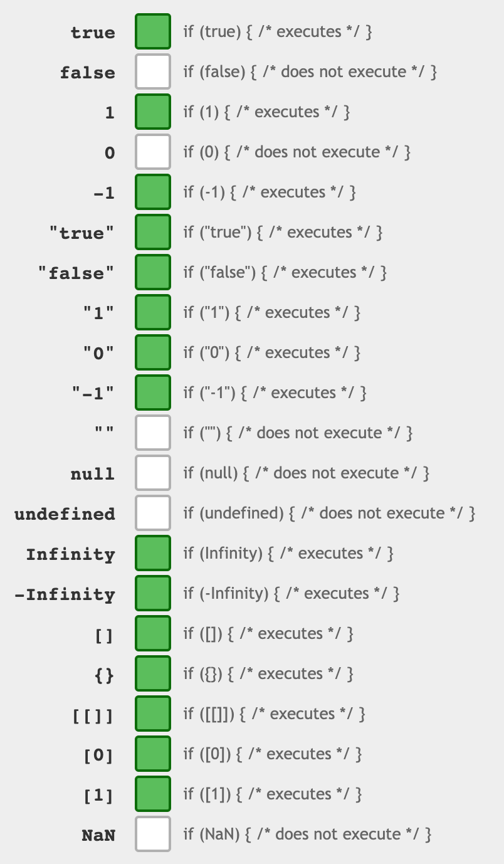Click the white box next to null
Screen dimensions: 504x864
point(152,473)
